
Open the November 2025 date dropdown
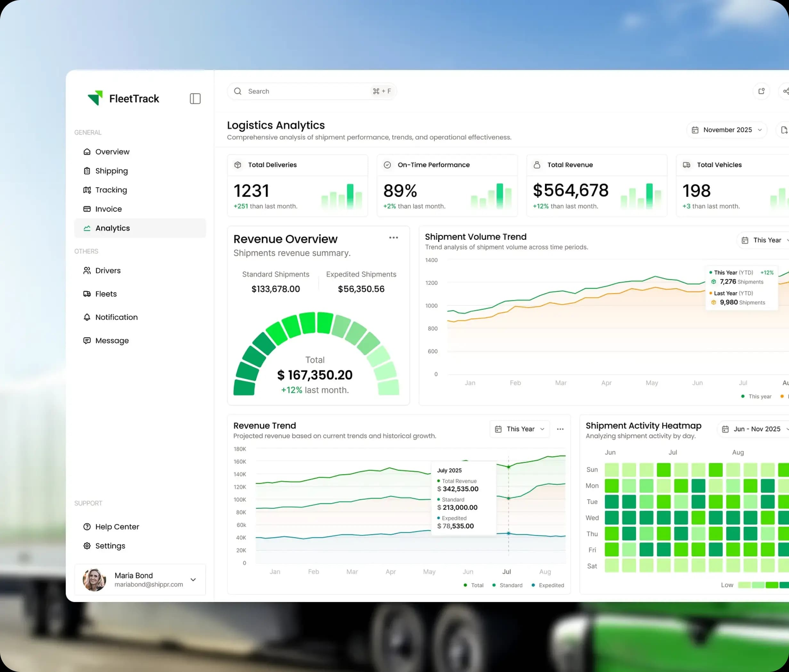[x=727, y=130]
